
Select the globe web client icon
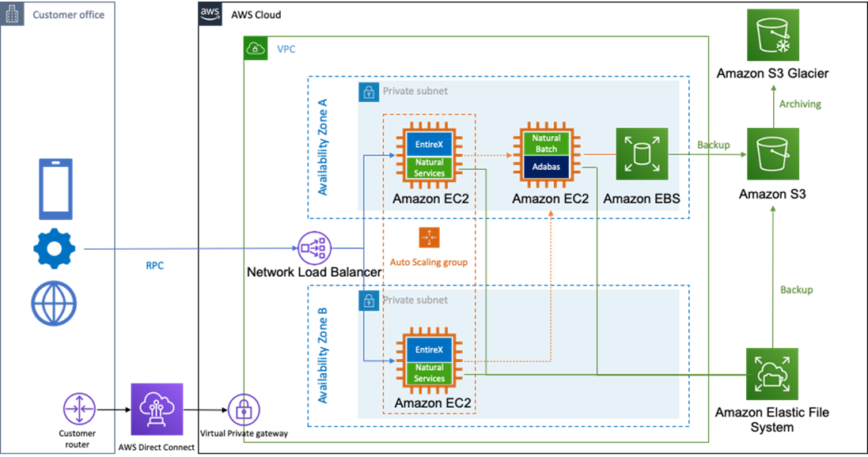54,304
